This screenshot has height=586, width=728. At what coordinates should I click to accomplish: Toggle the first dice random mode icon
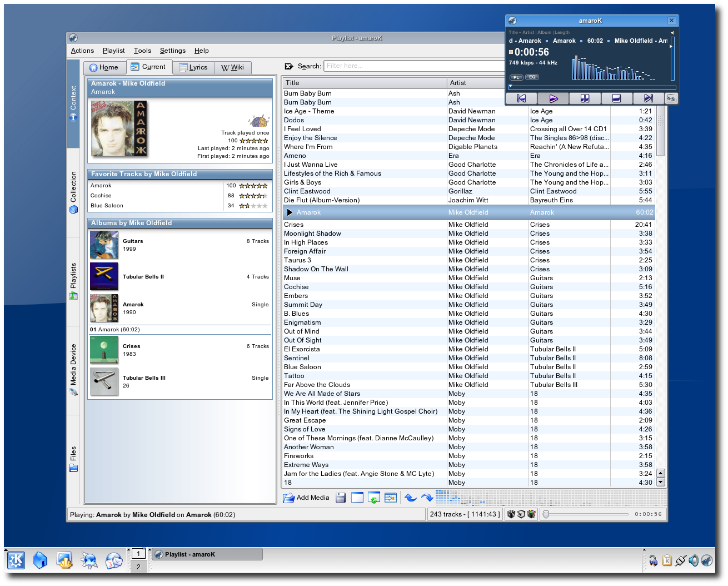pos(511,514)
